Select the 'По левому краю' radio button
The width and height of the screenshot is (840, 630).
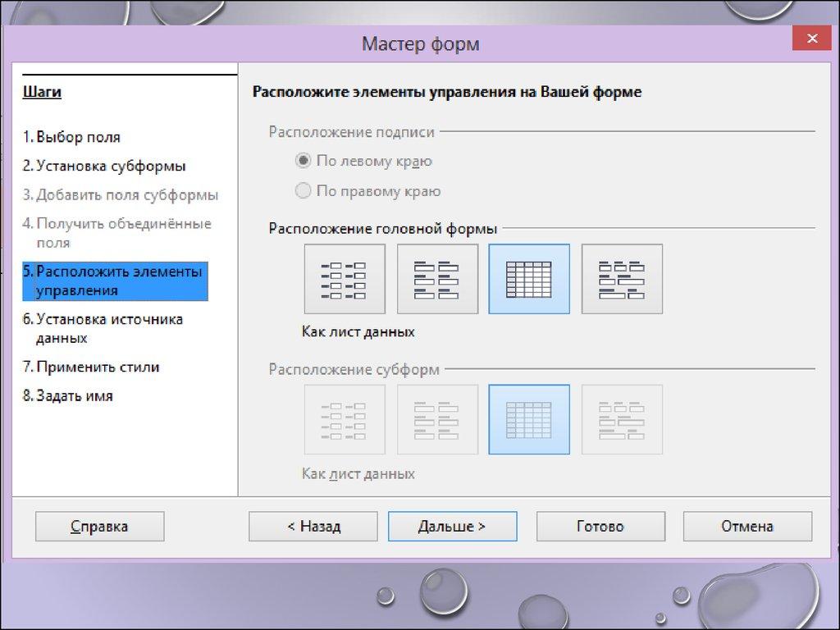coord(304,162)
